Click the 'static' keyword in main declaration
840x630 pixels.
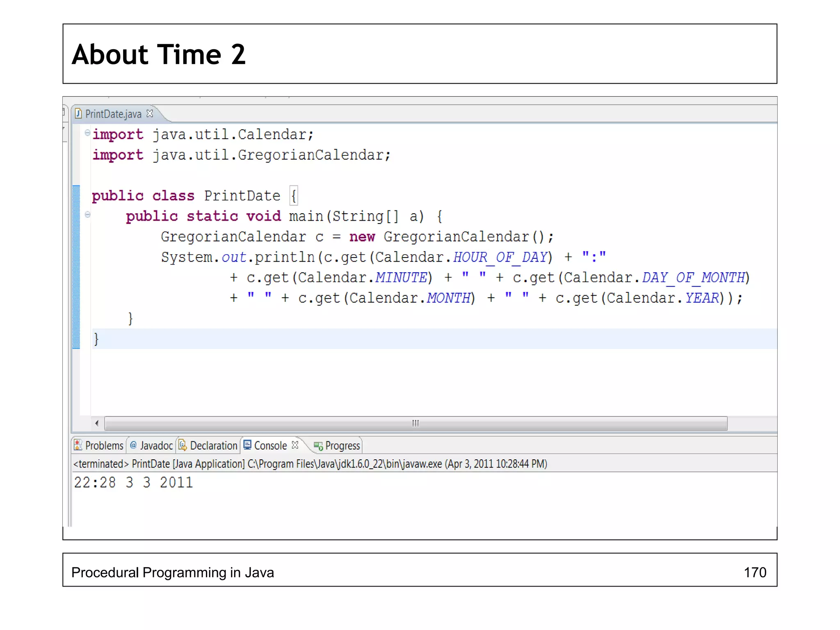(x=212, y=216)
